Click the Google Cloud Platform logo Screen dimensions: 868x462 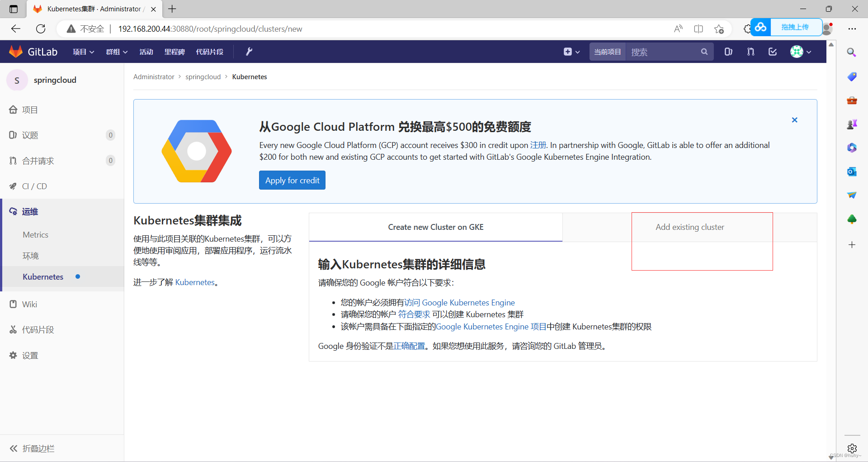[197, 151]
